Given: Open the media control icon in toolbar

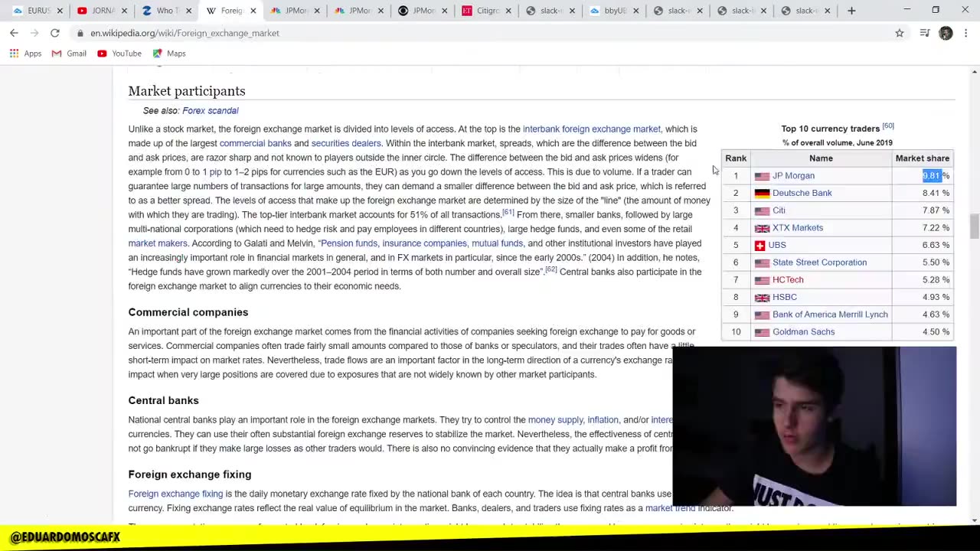Looking at the screenshot, I should pyautogui.click(x=925, y=33).
